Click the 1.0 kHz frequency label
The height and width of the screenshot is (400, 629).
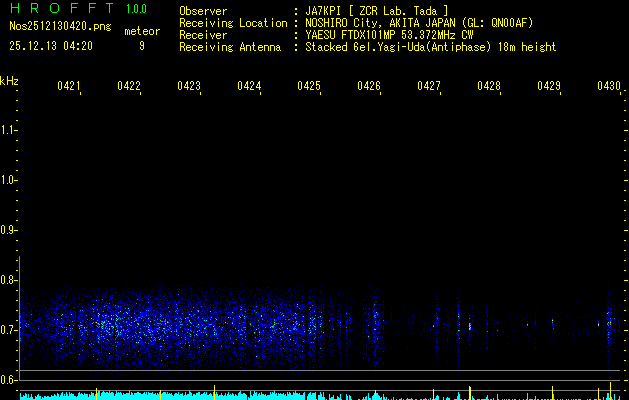coord(9,180)
